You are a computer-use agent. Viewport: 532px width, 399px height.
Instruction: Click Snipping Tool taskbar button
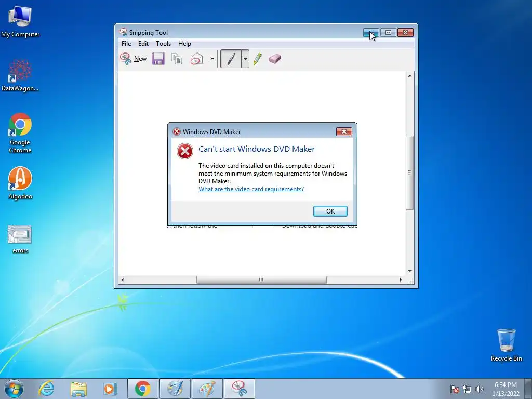[x=239, y=389]
